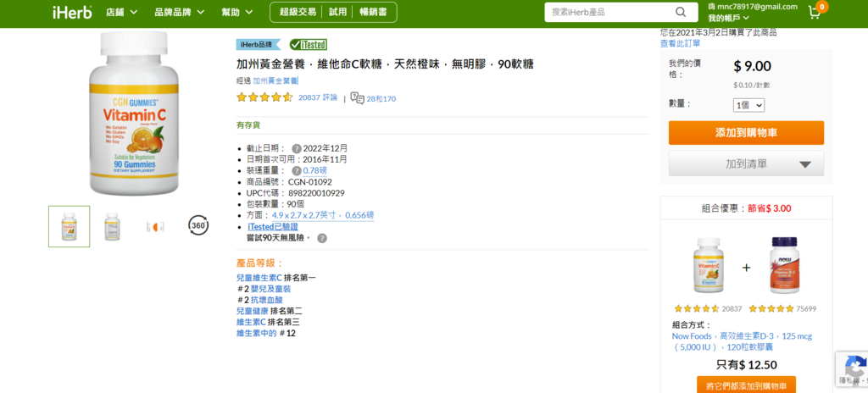Open the 維生素C ranking link
868x393 pixels.
(x=251, y=322)
